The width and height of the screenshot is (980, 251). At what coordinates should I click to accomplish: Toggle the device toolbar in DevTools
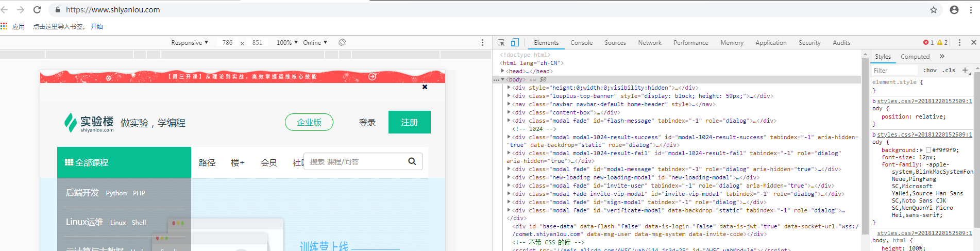coord(515,43)
